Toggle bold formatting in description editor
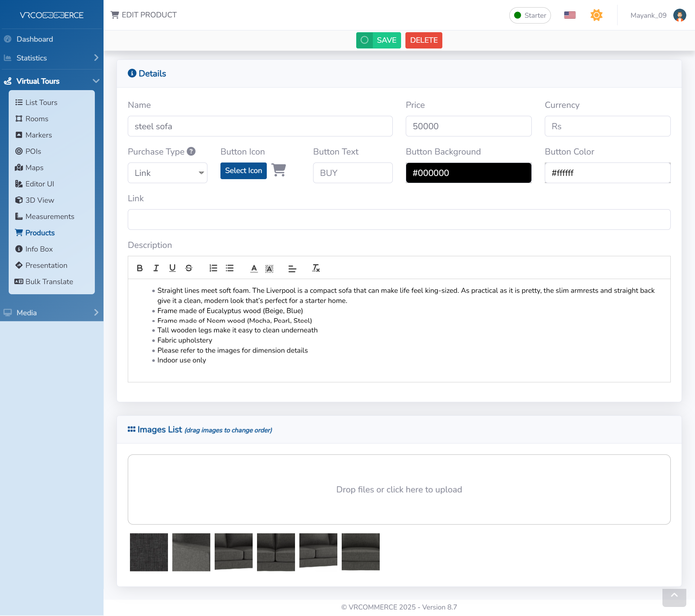The width and height of the screenshot is (695, 616). (x=140, y=268)
